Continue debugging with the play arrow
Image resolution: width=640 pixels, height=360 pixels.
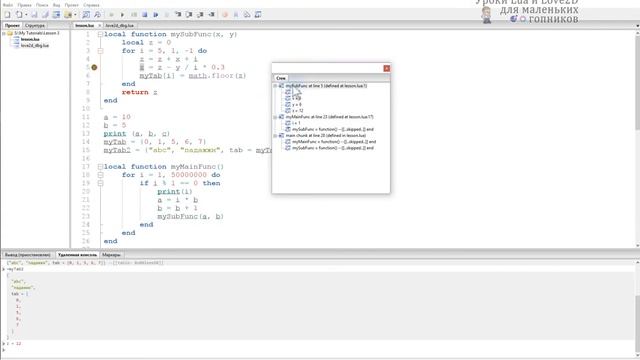point(122,15)
